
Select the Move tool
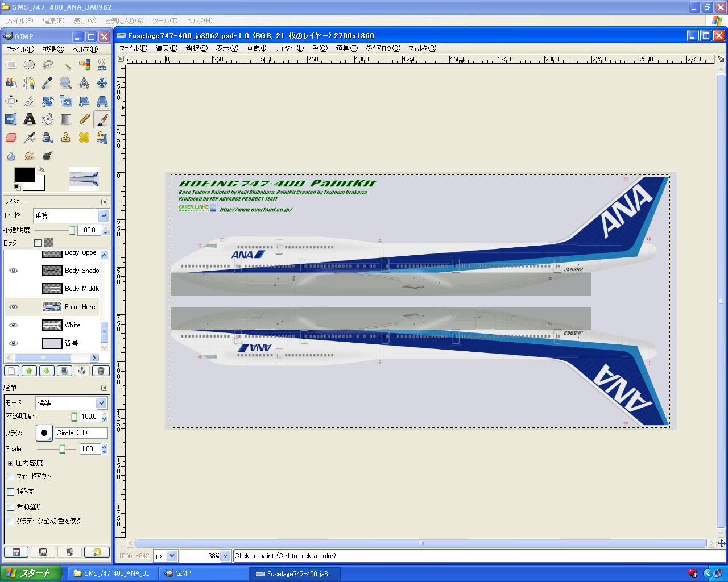102,83
